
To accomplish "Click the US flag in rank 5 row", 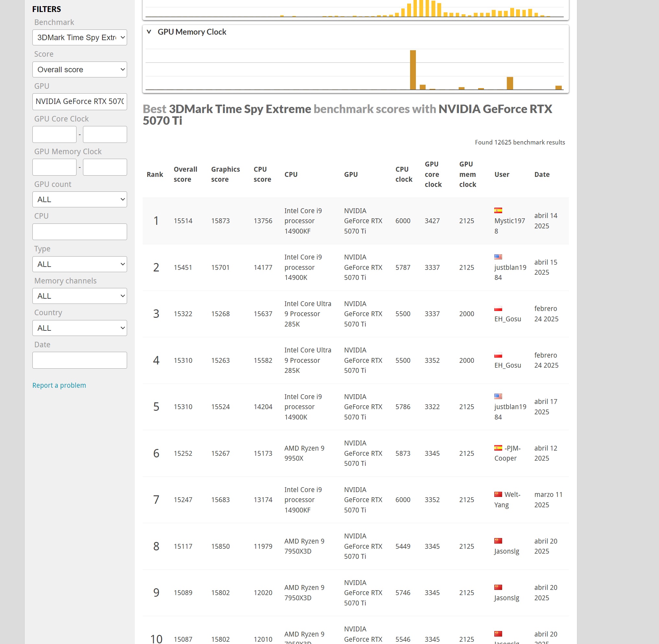I will tap(498, 397).
